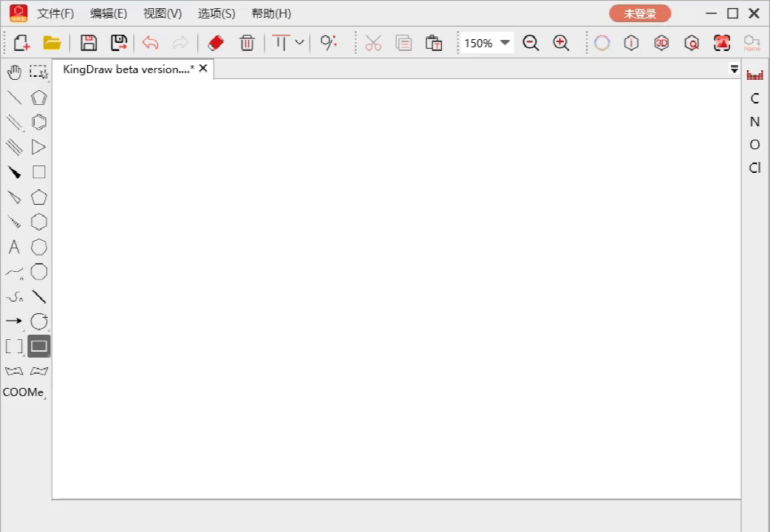
Task: Click the scissors Cut icon
Action: pyautogui.click(x=373, y=44)
